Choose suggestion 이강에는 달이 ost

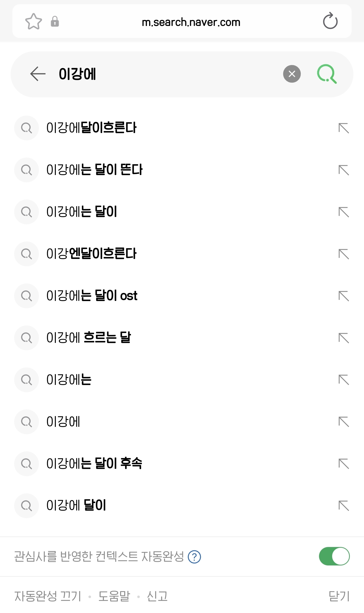(92, 296)
